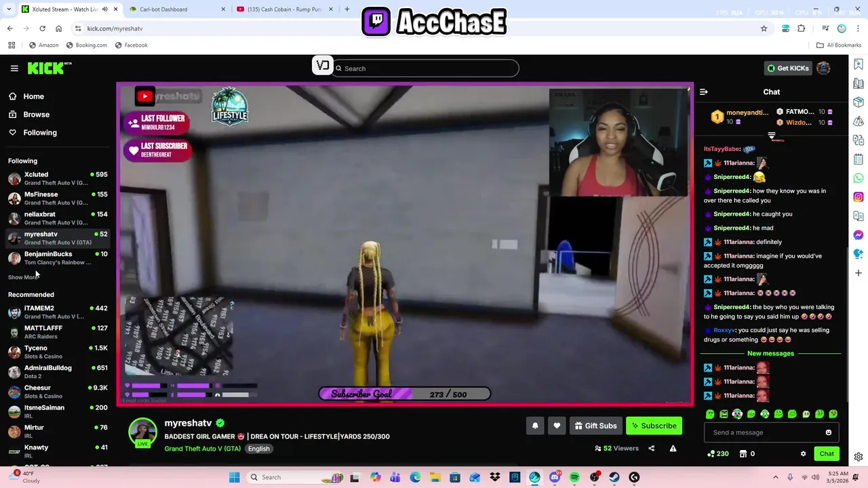The image size is (868, 488).
Task: Click the Gift Subs button
Action: click(x=595, y=426)
